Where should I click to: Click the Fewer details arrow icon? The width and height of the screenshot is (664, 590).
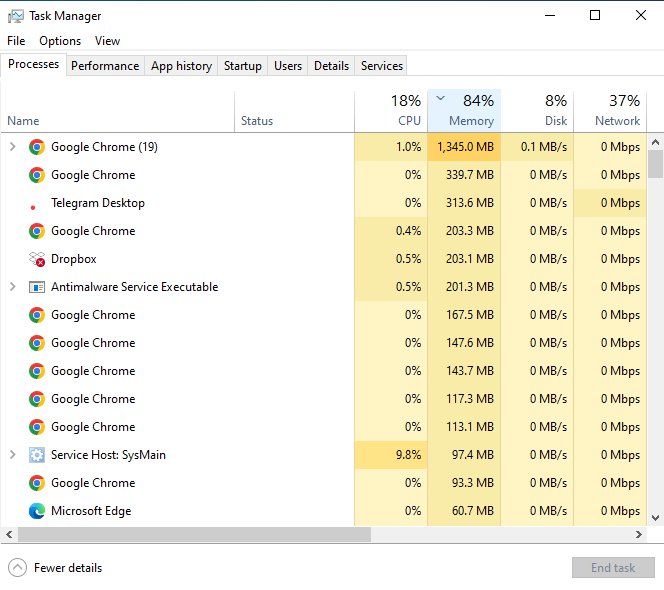pyautogui.click(x=17, y=568)
